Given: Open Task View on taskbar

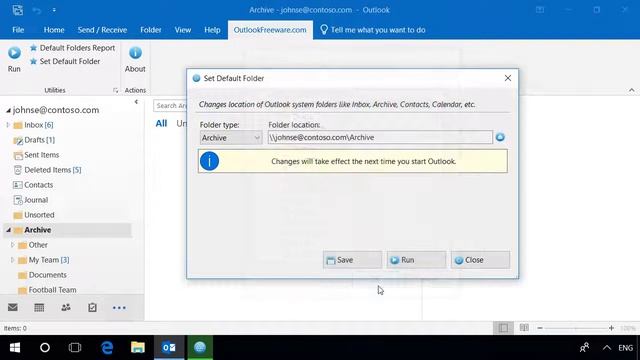Looking at the screenshot, I should coord(75,347).
